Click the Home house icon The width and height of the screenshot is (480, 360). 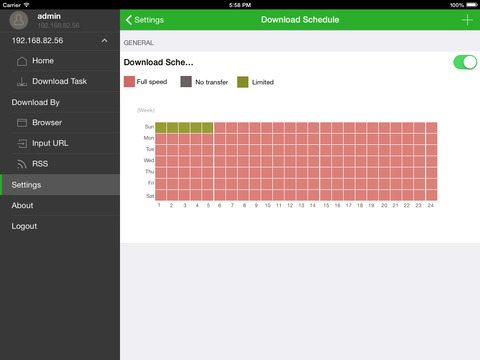tap(22, 61)
